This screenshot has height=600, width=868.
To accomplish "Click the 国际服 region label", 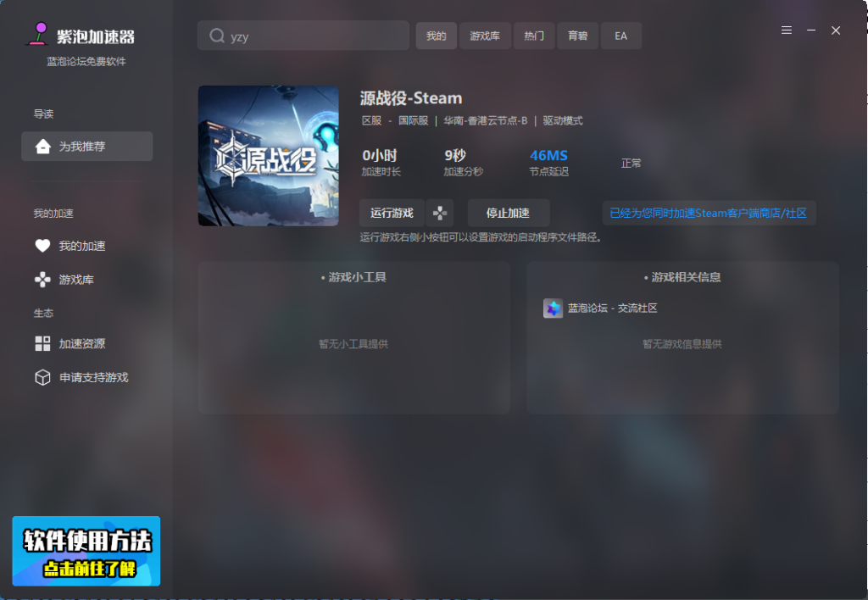I will [414, 120].
